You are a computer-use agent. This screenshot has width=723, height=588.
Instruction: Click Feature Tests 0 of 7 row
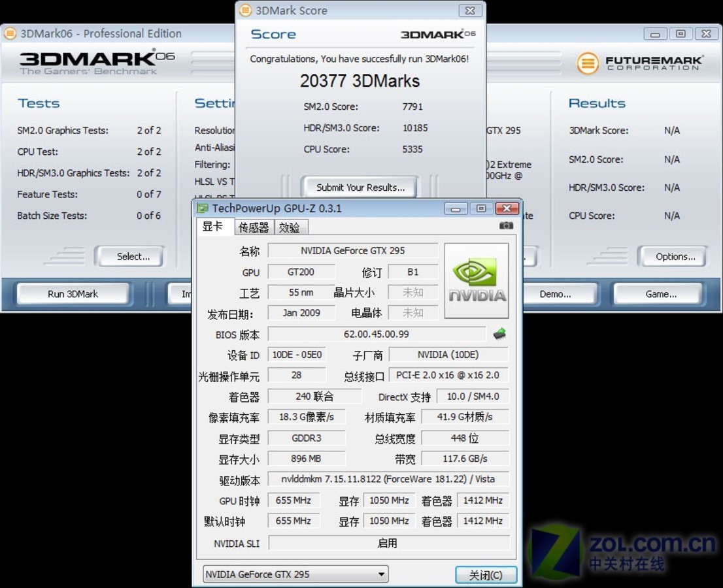click(x=89, y=194)
